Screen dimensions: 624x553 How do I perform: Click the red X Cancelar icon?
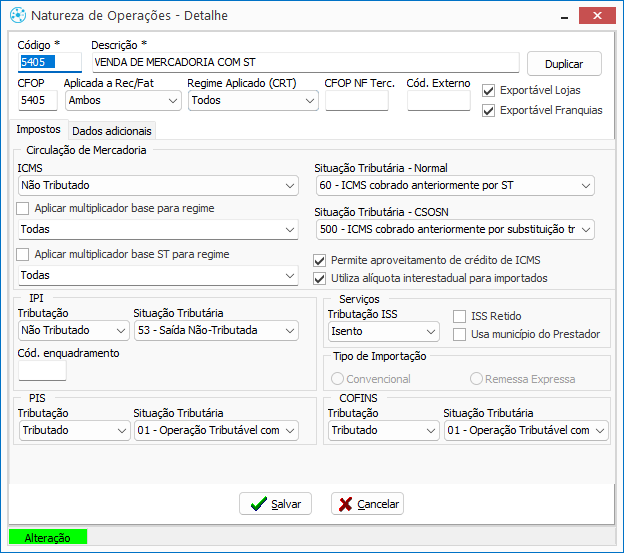[345, 504]
